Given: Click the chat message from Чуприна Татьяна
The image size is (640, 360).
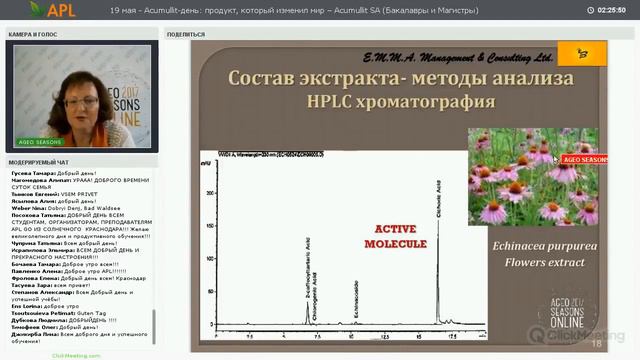Looking at the screenshot, I should (64, 243).
